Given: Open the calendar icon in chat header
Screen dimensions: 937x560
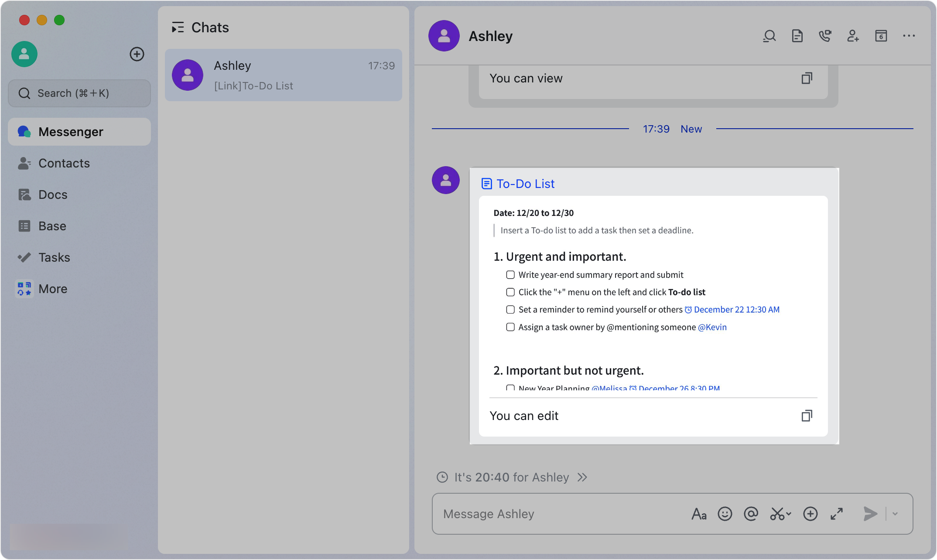Looking at the screenshot, I should 881,36.
